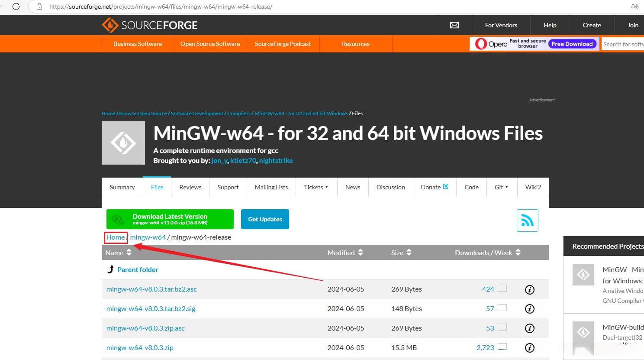
Task: Click the 424 downloads count link
Action: 488,289
